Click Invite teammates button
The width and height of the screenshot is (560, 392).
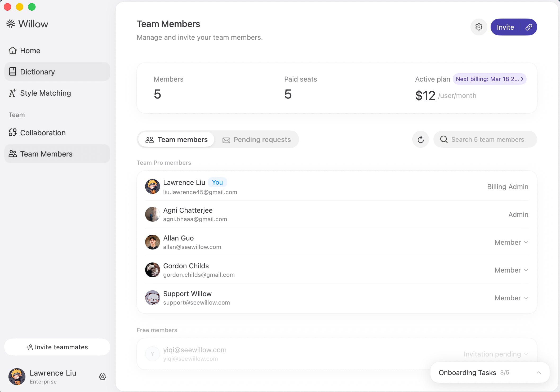coord(57,347)
